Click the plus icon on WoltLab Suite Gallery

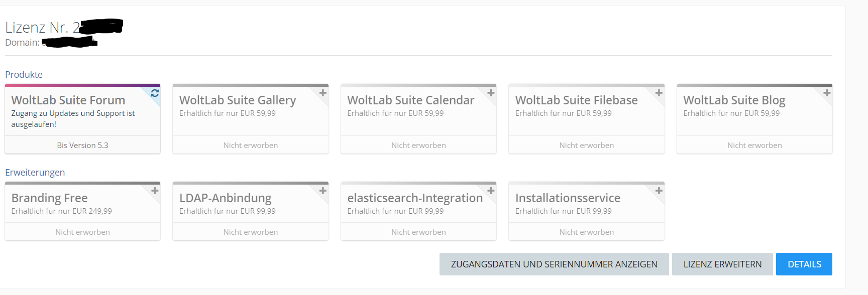pyautogui.click(x=323, y=93)
